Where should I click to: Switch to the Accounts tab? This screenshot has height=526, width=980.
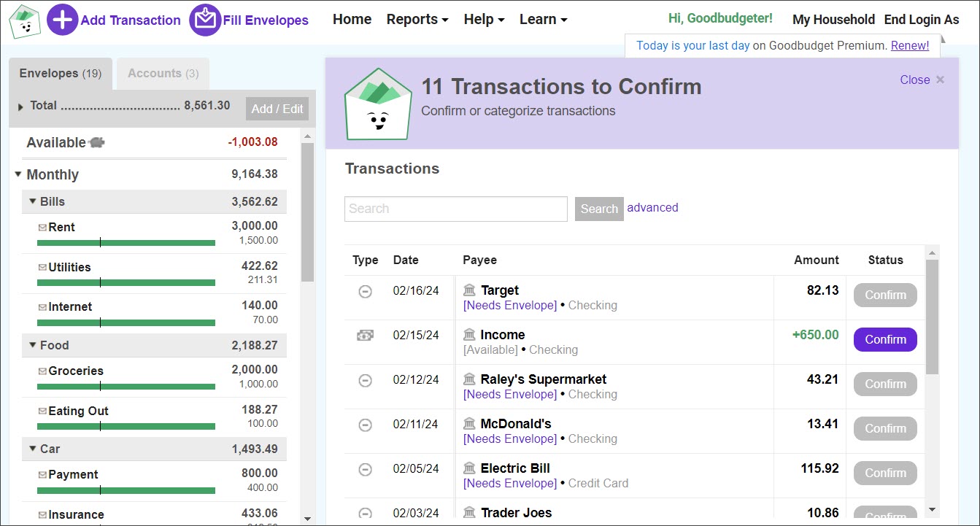[163, 74]
